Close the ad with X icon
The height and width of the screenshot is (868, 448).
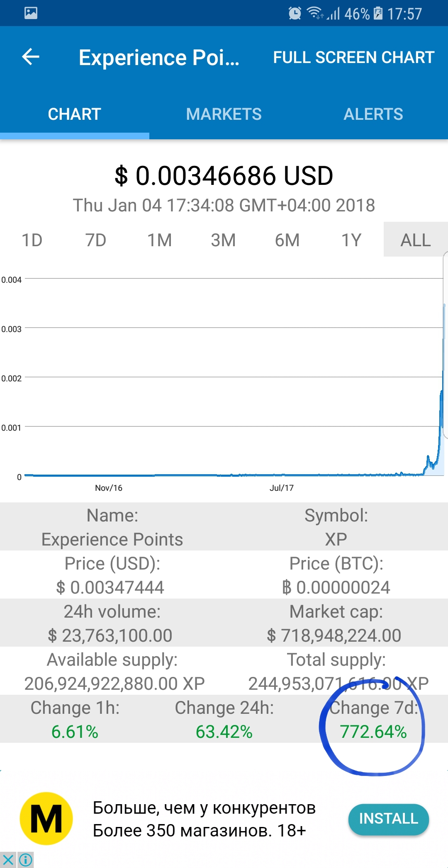8,860
